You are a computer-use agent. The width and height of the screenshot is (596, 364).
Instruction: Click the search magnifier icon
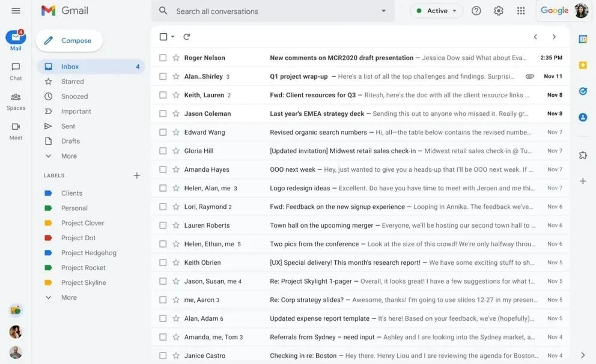163,11
